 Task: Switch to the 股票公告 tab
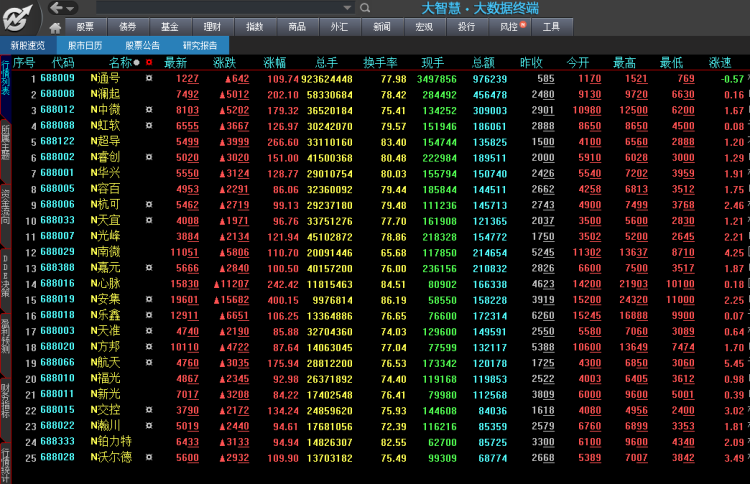click(x=143, y=45)
